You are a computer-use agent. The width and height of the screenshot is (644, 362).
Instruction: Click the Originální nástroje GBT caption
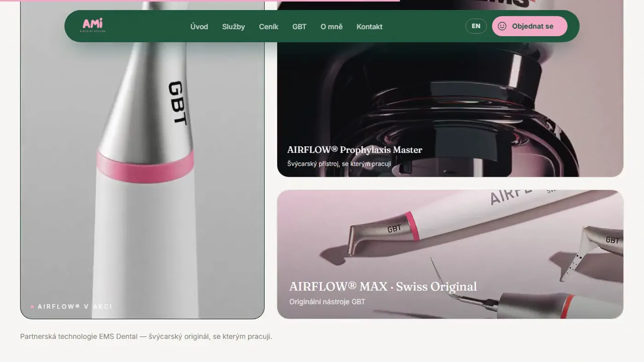(327, 302)
